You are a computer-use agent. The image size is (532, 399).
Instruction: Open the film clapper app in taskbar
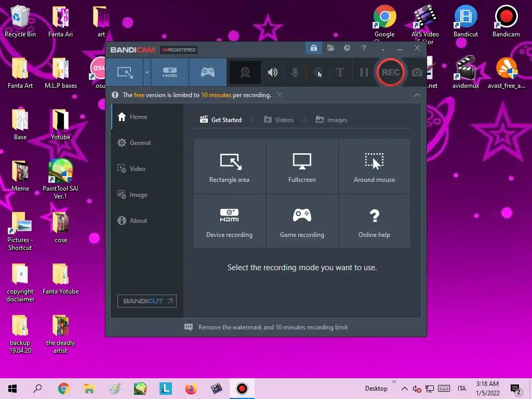tap(217, 389)
